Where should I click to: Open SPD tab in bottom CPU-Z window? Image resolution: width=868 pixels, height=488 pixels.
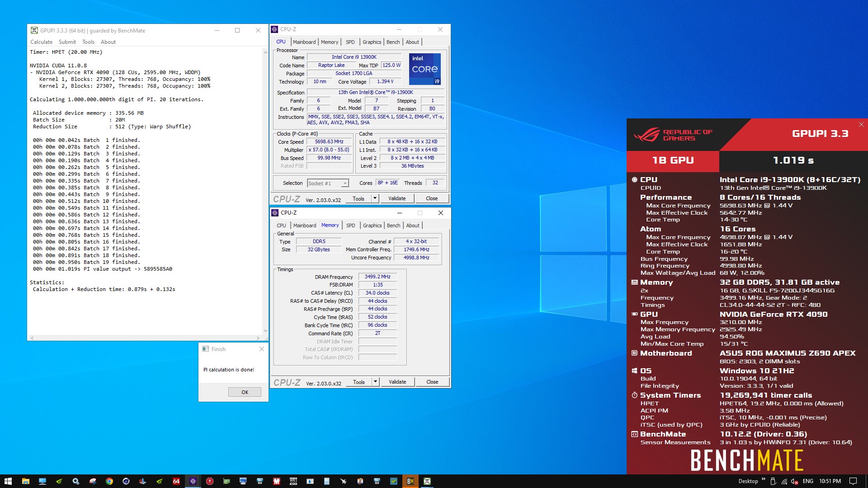(351, 225)
